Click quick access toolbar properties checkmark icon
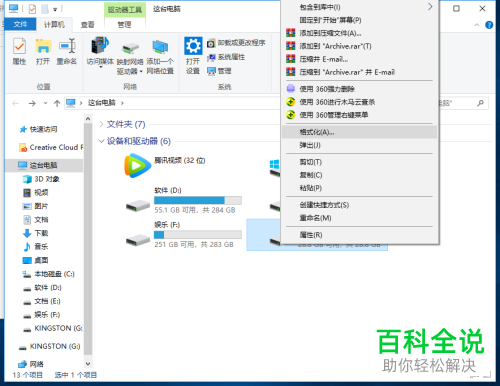Screen dimensions: 500x386 [32, 9]
